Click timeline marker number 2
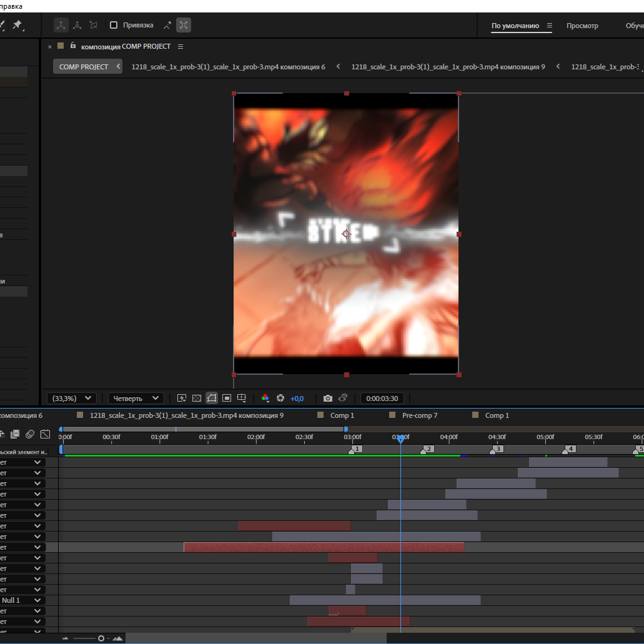Viewport: 644px width, 644px height. pyautogui.click(x=427, y=449)
